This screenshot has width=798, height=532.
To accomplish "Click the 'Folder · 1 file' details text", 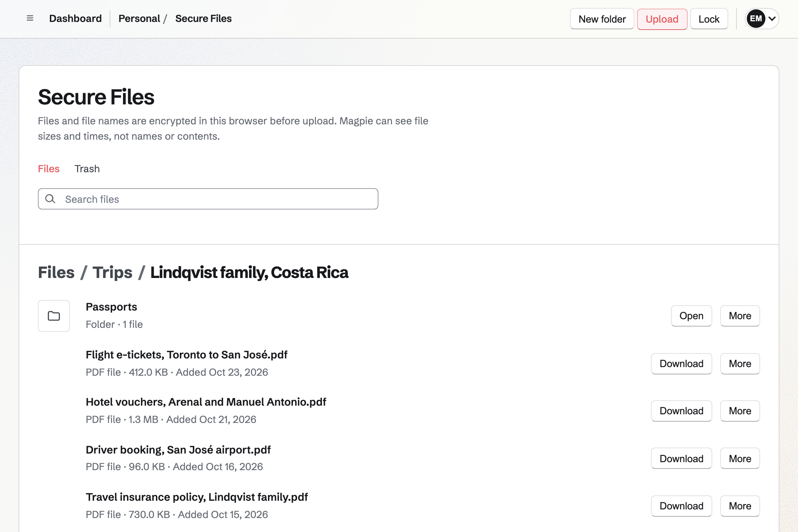I will (x=114, y=325).
